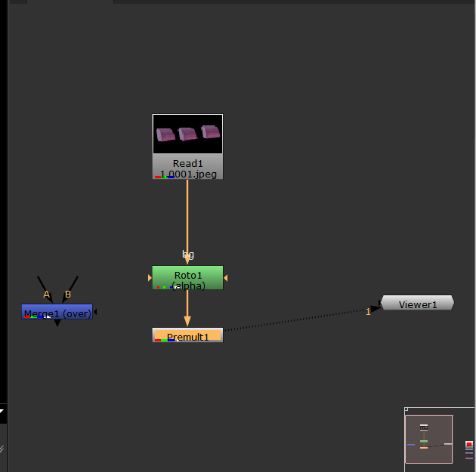Click the output arrow below Merge1
The width and height of the screenshot is (476, 472).
pyautogui.click(x=57, y=322)
